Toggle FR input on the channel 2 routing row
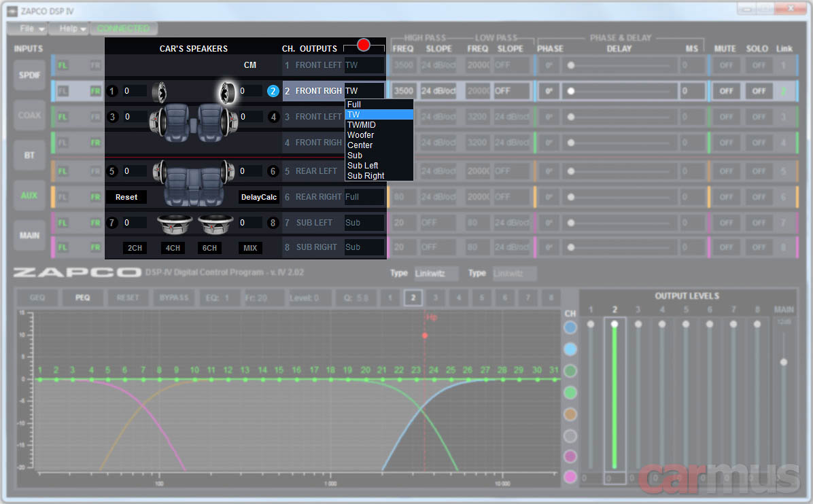 point(95,91)
